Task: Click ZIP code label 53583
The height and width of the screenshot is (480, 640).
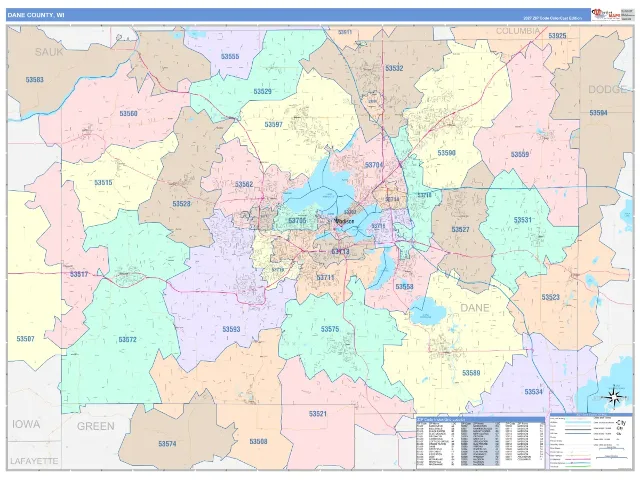Action: click(x=34, y=80)
